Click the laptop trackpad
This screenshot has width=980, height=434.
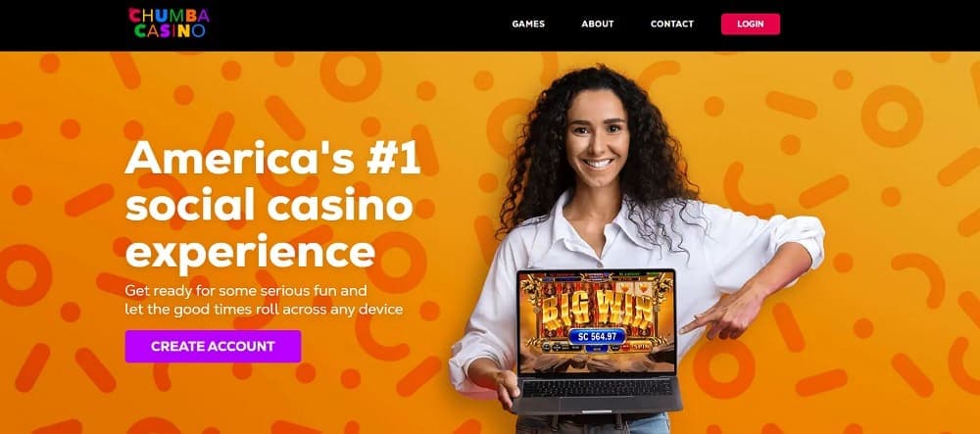coord(598,404)
